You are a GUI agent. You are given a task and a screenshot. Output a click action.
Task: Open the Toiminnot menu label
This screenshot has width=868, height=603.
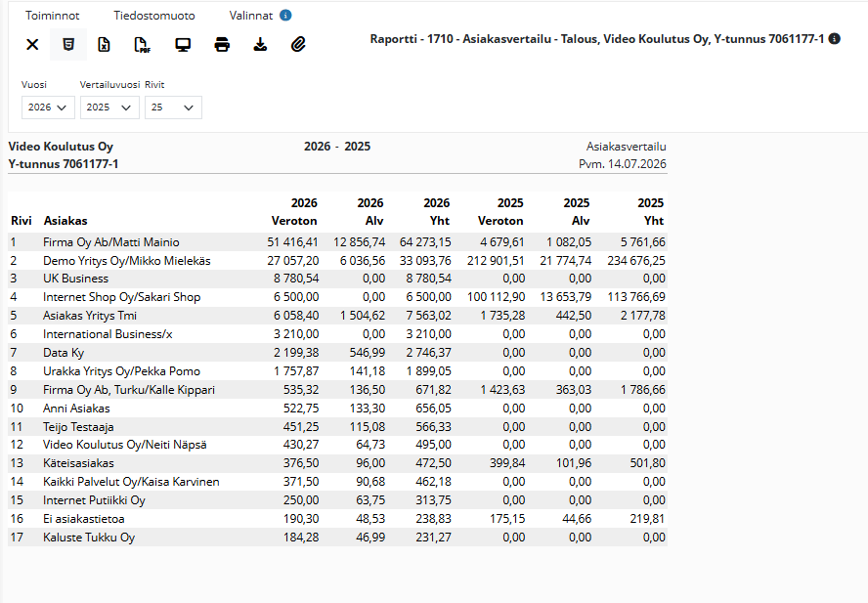(x=52, y=16)
